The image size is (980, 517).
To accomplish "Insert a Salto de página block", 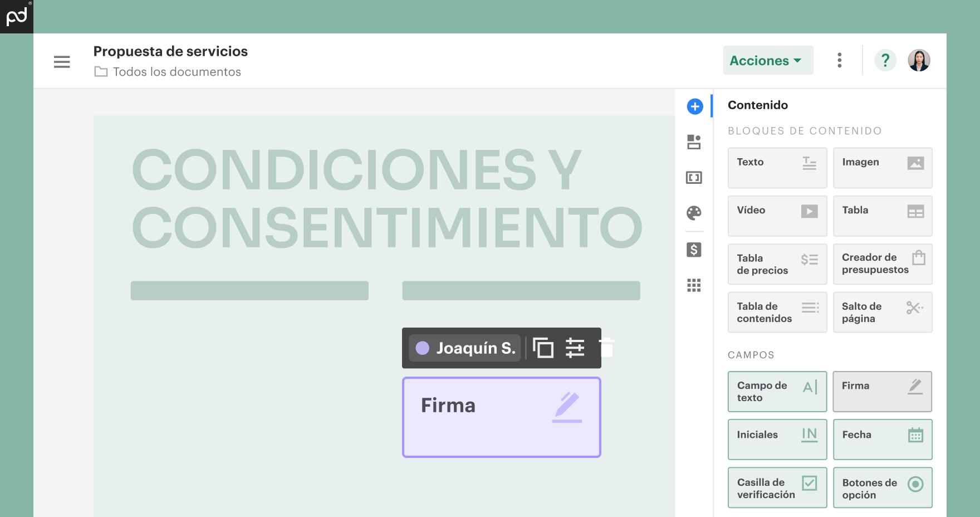I will coord(883,312).
